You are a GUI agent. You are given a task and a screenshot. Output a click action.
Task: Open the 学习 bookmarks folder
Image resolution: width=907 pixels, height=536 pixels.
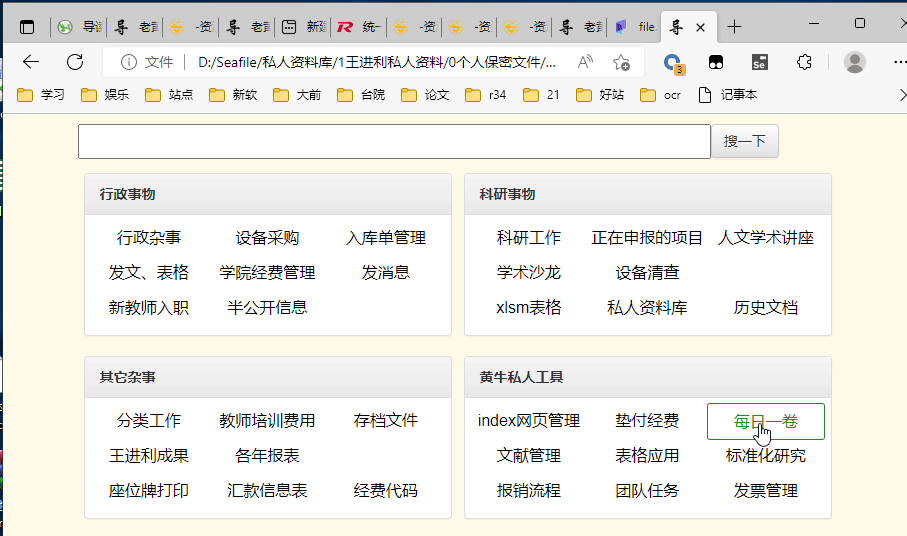click(41, 95)
